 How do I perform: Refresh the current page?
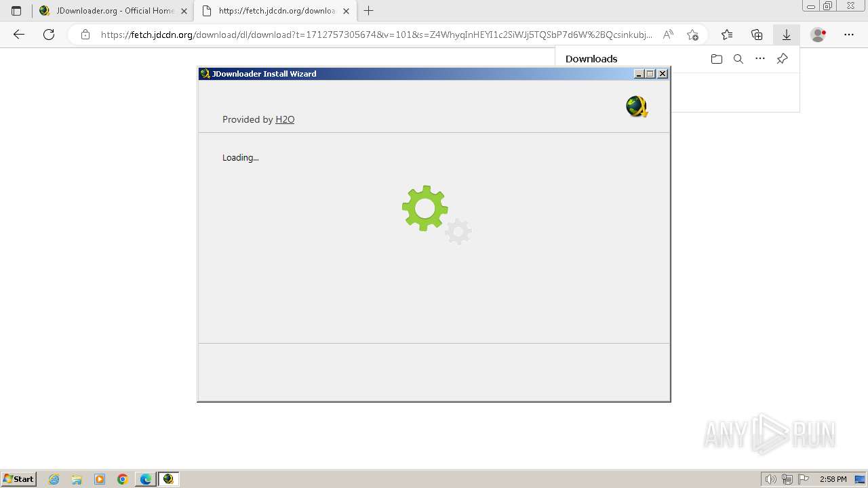(x=49, y=35)
